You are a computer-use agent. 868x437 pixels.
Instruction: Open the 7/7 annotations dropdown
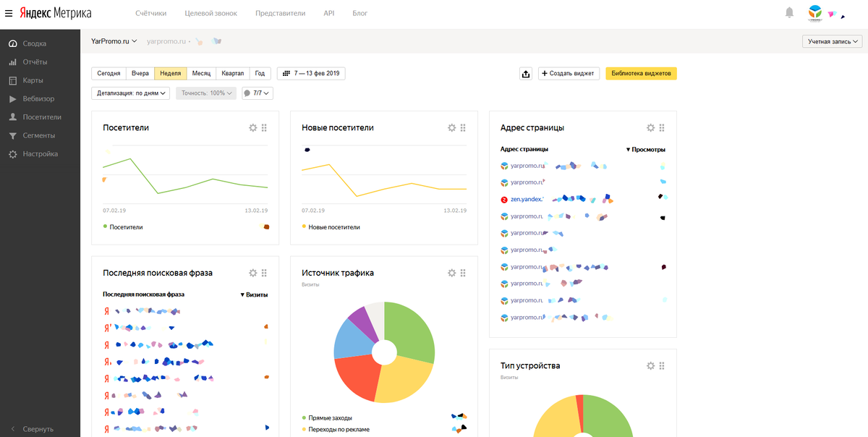coord(258,93)
